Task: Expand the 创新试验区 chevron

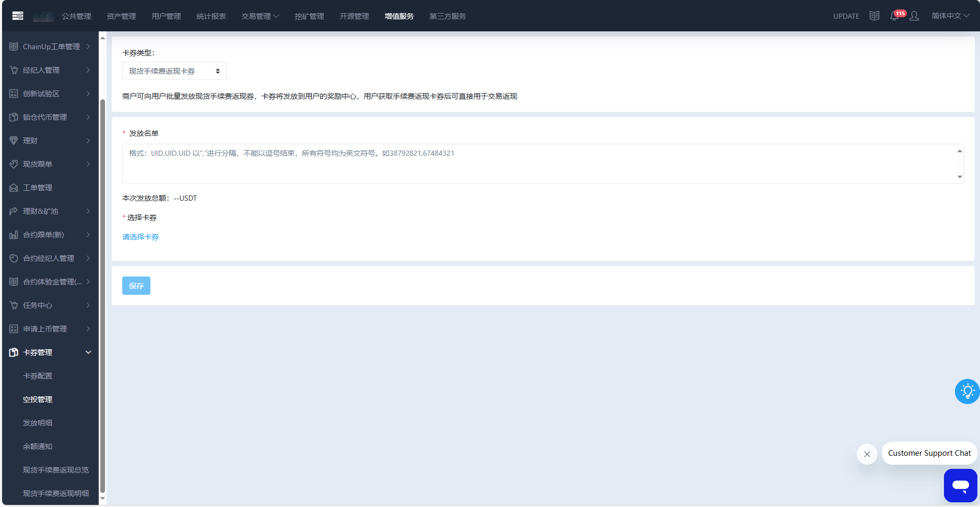Action: 88,94
